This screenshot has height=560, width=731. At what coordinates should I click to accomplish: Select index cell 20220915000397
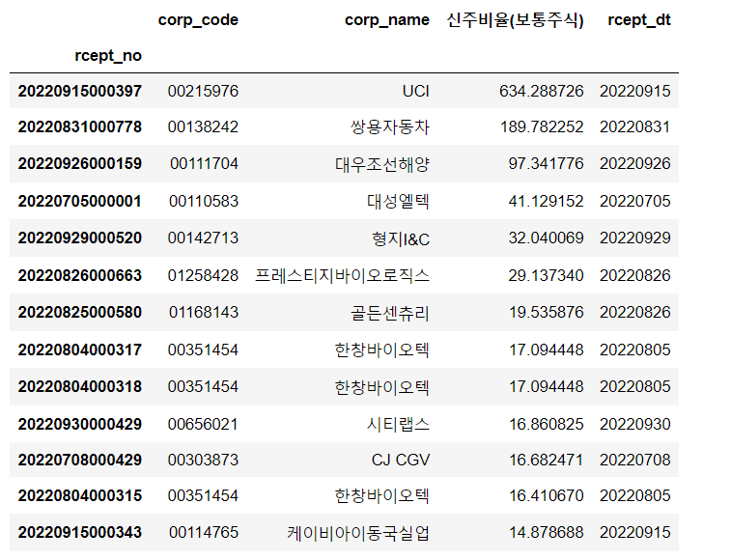pos(80,91)
